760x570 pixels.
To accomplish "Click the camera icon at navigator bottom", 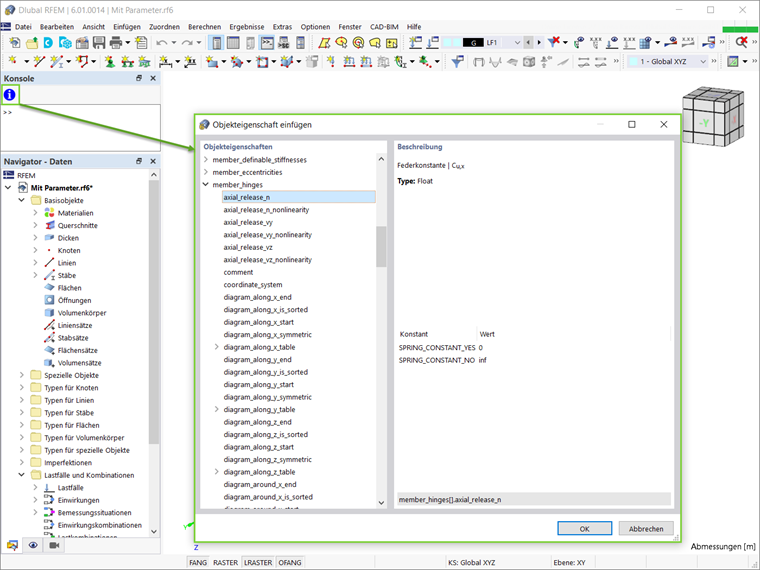I will [x=54, y=545].
